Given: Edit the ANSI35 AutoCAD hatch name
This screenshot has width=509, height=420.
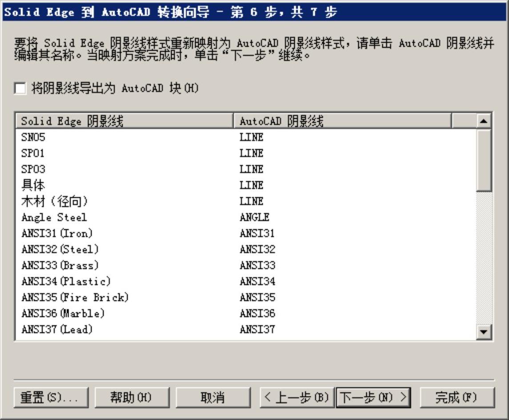Looking at the screenshot, I should (x=257, y=297).
